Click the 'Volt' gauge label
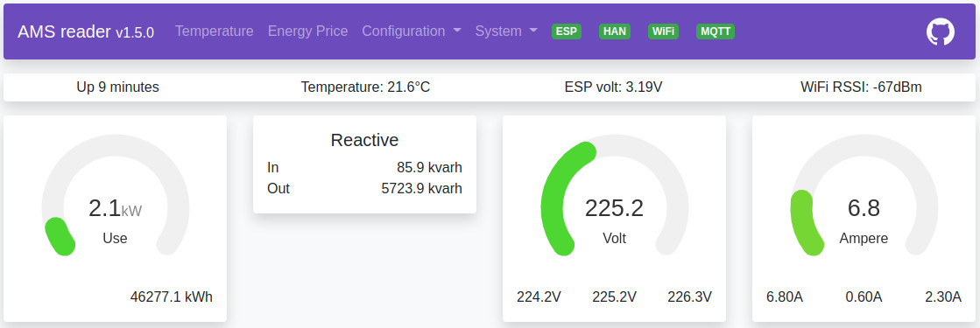 [x=615, y=238]
